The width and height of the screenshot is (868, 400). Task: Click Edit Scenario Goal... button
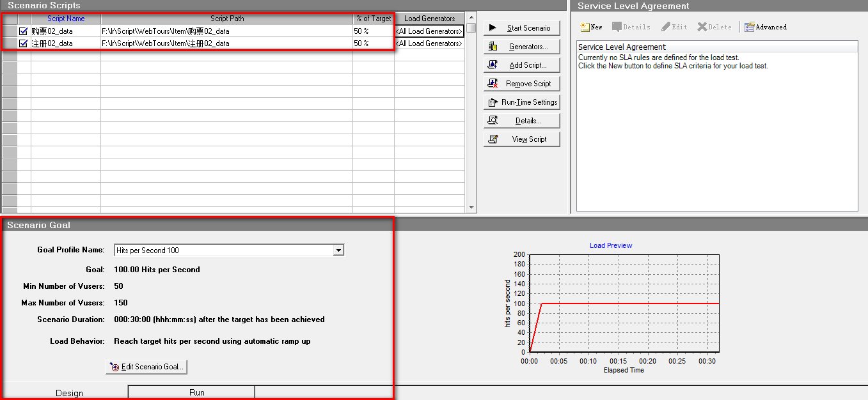146,367
